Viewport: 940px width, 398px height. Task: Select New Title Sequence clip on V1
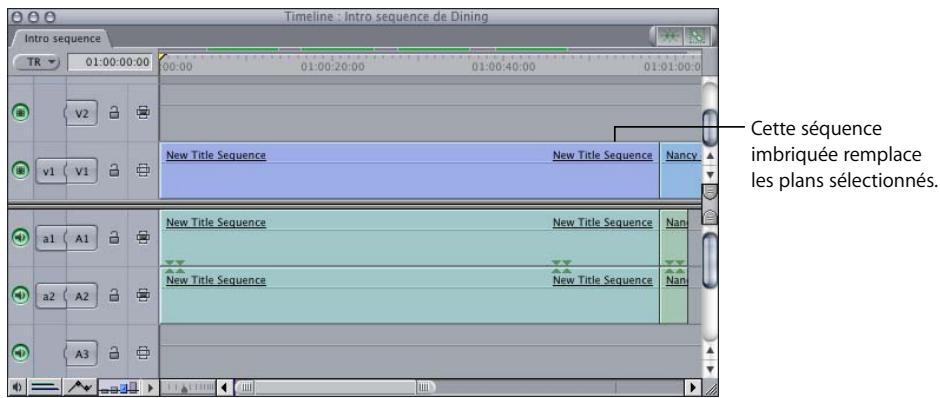pyautogui.click(x=409, y=171)
